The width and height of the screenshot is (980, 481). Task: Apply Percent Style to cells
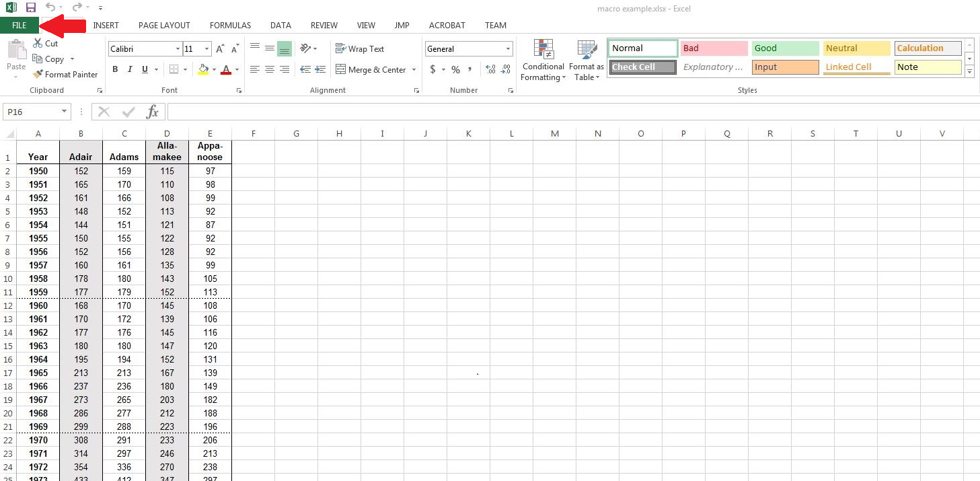coord(455,69)
